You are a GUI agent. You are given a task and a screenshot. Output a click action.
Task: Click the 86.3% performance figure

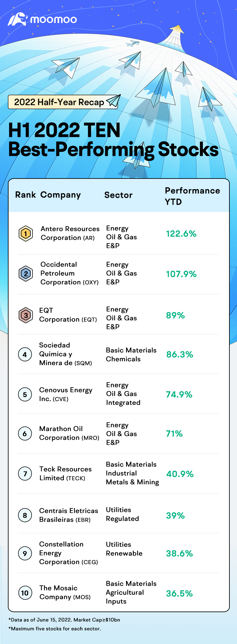point(179,354)
